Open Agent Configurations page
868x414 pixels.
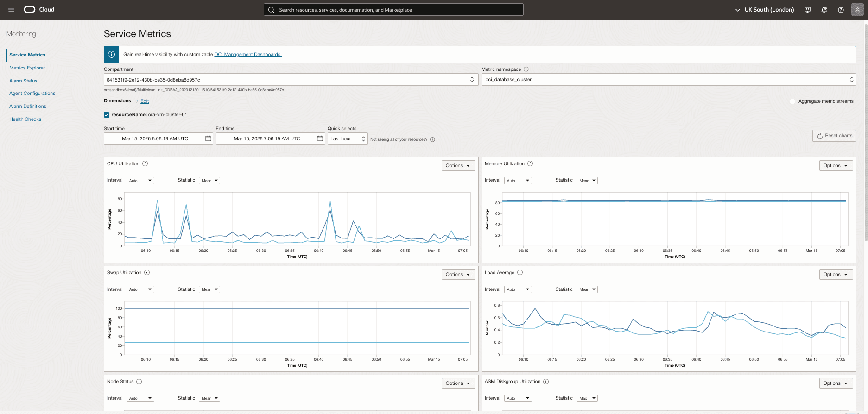click(32, 93)
